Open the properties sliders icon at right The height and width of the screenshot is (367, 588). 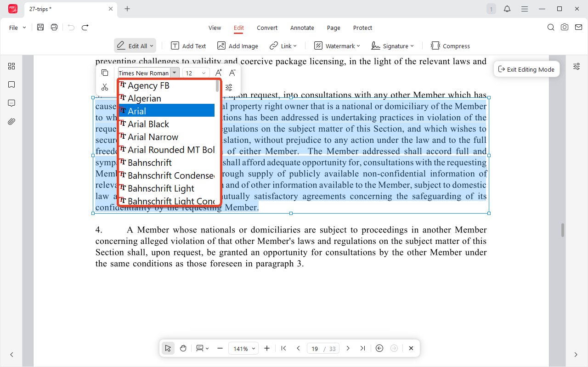tap(577, 67)
